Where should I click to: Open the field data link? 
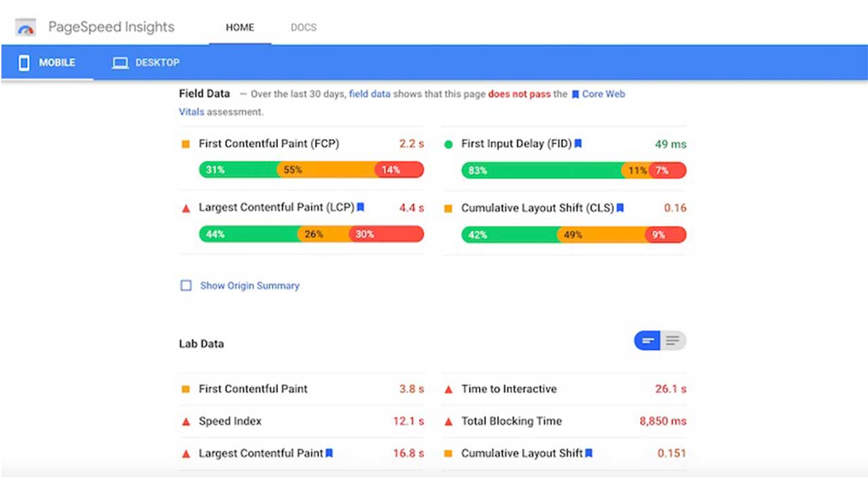[x=370, y=94]
